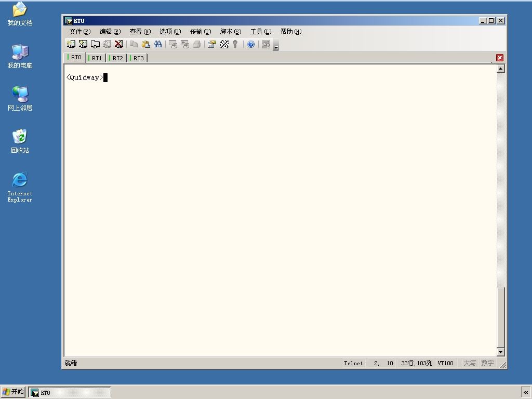Click the RT0 taskbar button
Viewport: 532px width, 399px height.
(x=70, y=393)
